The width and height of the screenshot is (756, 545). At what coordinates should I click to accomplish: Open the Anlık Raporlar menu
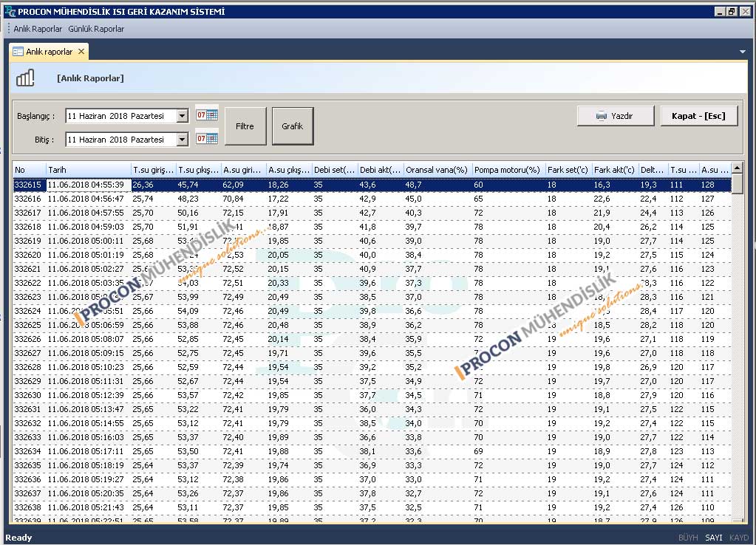point(38,29)
